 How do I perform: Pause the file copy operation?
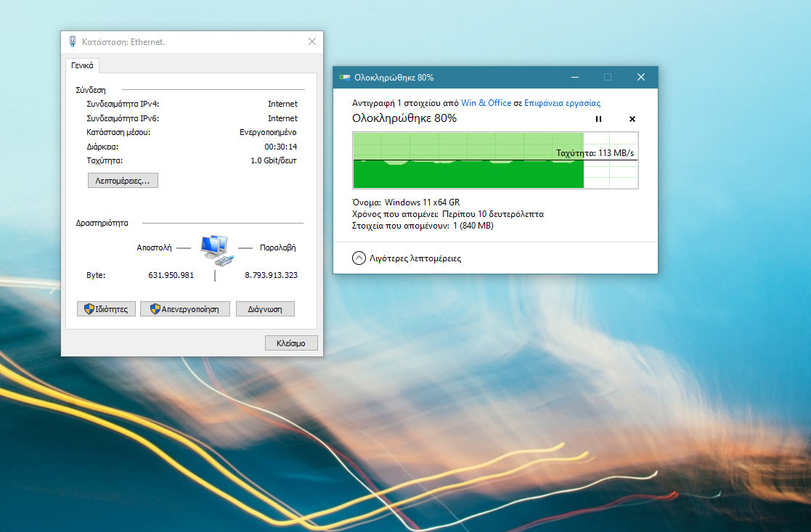tap(598, 119)
